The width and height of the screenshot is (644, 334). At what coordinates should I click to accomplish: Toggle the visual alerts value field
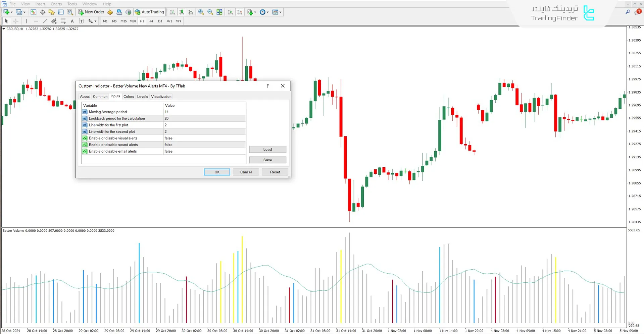point(204,138)
